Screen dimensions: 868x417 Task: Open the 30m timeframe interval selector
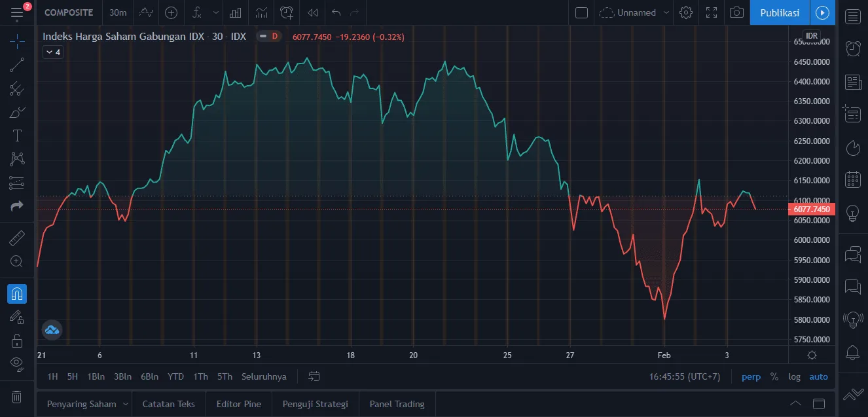click(x=118, y=12)
